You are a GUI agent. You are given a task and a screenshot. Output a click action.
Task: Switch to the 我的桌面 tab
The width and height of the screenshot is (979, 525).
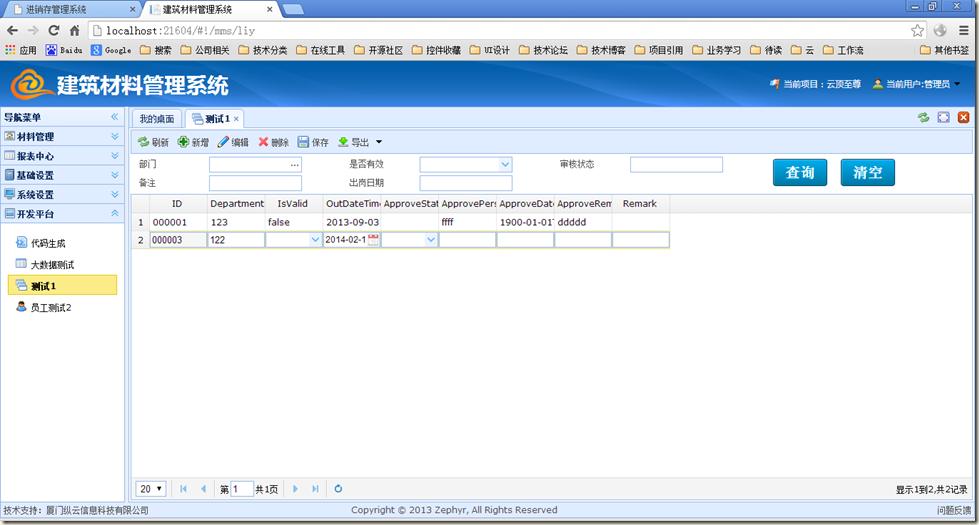157,119
